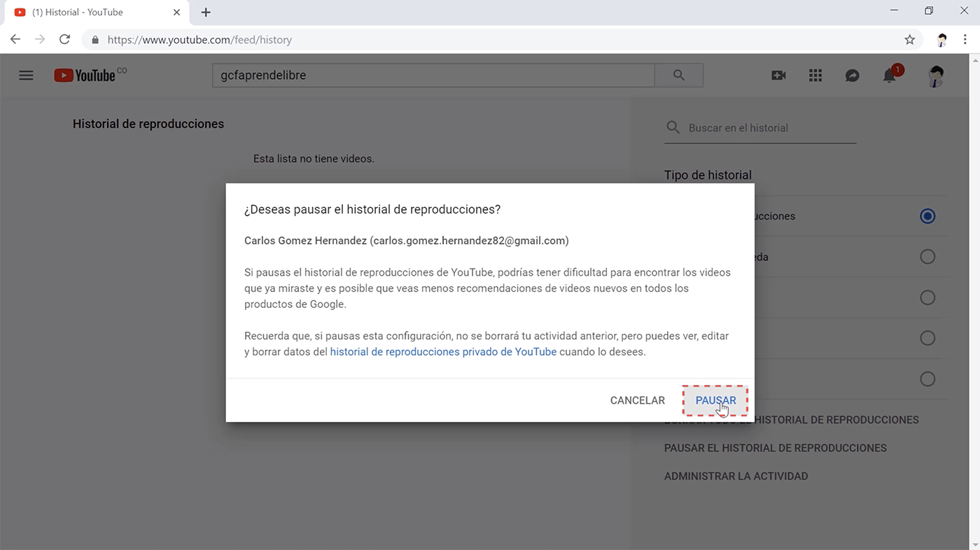Screen dimensions: 980x550
Task: Click PAUSAR EL HISTORIAL DE REPRODUCCIONES
Action: [x=776, y=448]
